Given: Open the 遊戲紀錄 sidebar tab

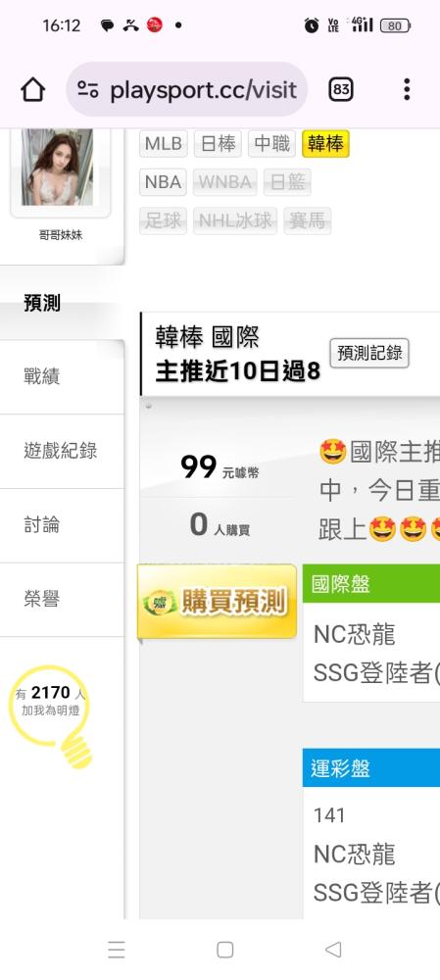Looking at the screenshot, I should [x=62, y=451].
